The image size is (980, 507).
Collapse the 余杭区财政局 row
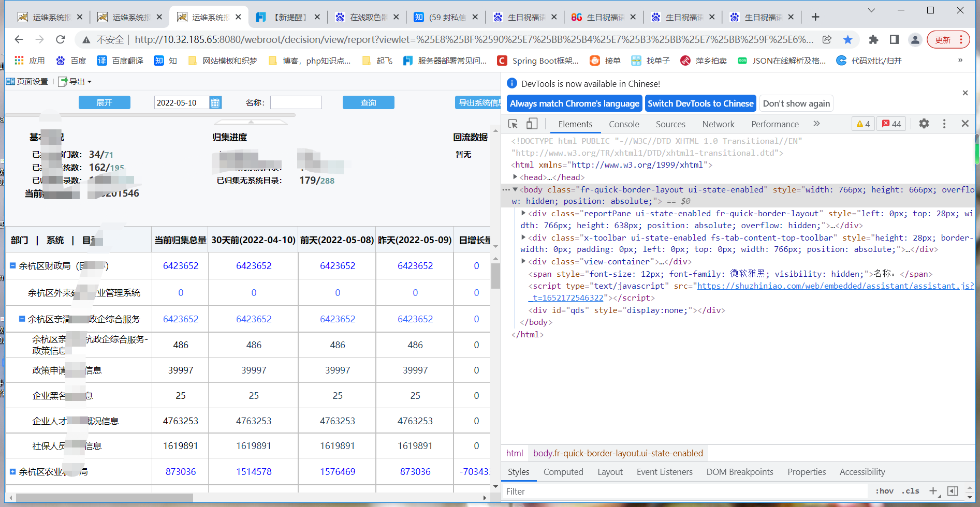[12, 265]
